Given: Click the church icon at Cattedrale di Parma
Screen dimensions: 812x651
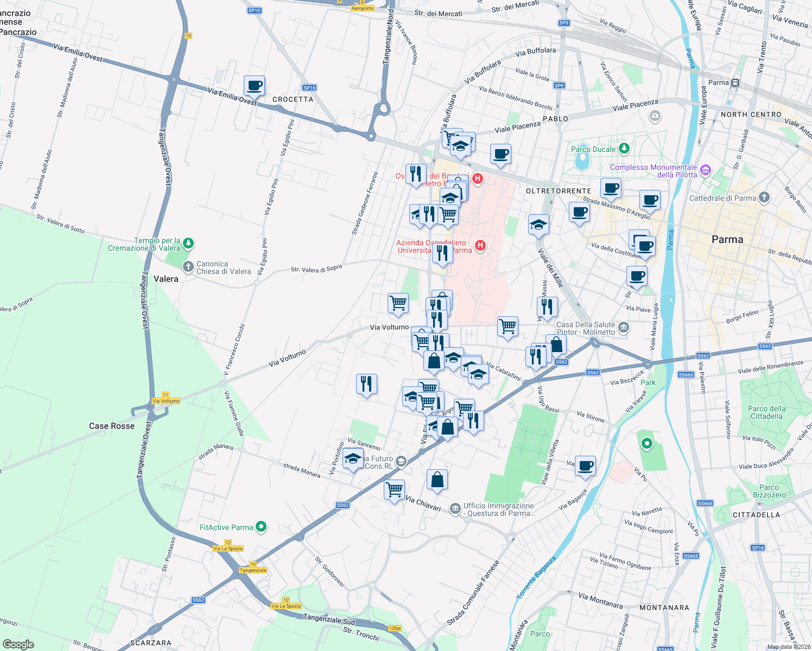Looking at the screenshot, I should [x=765, y=197].
